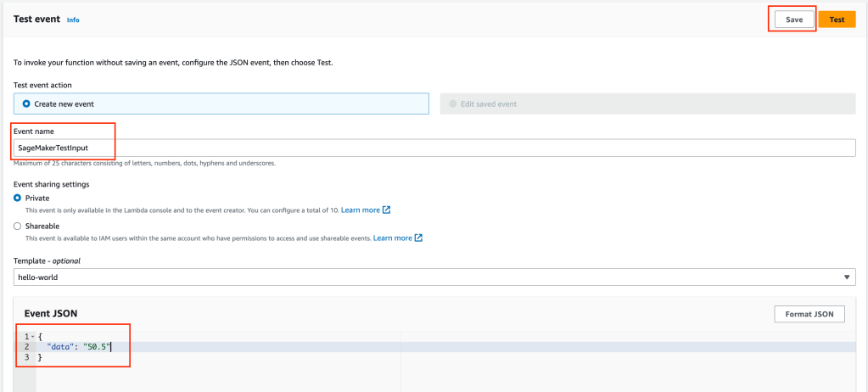
Task: Click the "data" key in the JSON editor
Action: click(61, 347)
